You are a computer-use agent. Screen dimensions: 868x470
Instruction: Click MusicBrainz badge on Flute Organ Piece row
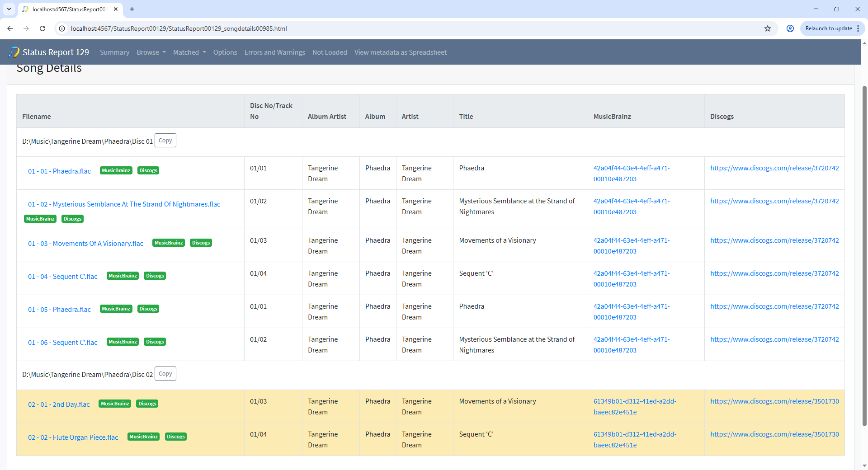[x=144, y=437]
